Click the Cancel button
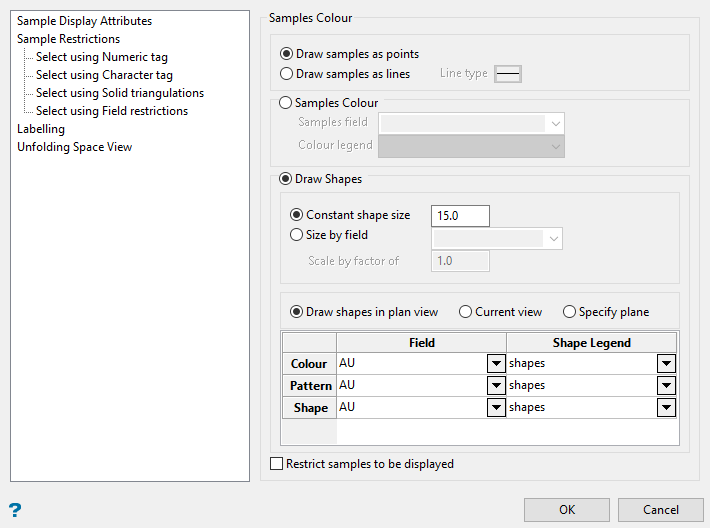The height and width of the screenshot is (528, 710). [x=660, y=510]
